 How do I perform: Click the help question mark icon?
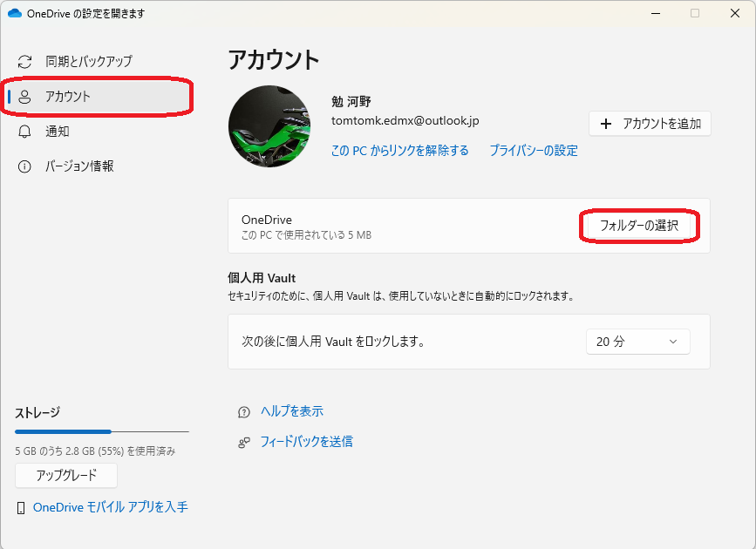[x=244, y=412]
